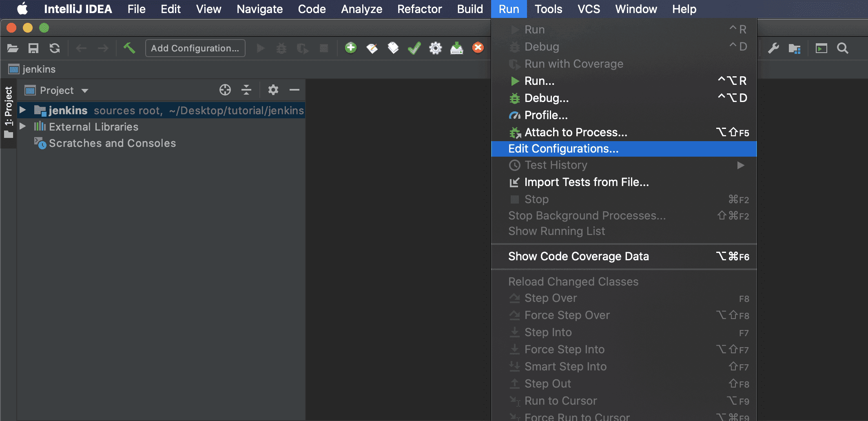Expand the External Libraries node
Image resolution: width=868 pixels, height=421 pixels.
coord(23,126)
